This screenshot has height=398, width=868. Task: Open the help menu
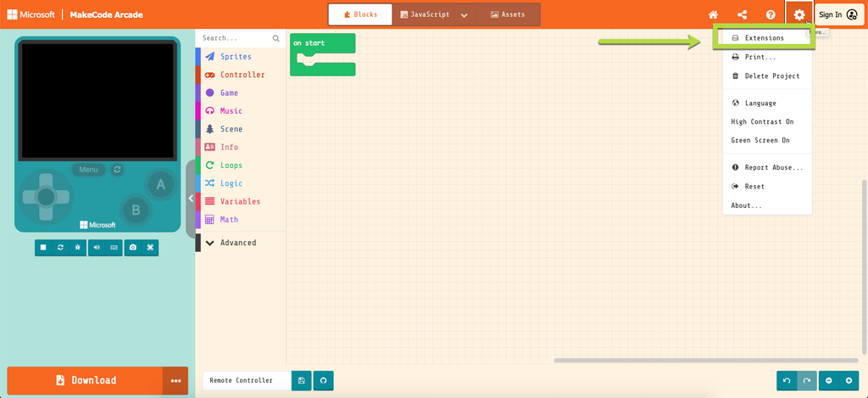771,15
